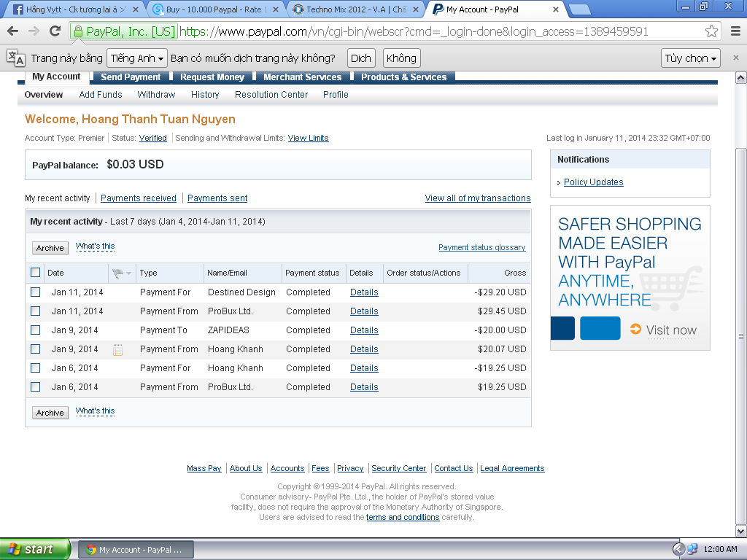The height and width of the screenshot is (560, 747).
Task: Click the orange Visit now arrow icon
Action: click(635, 329)
